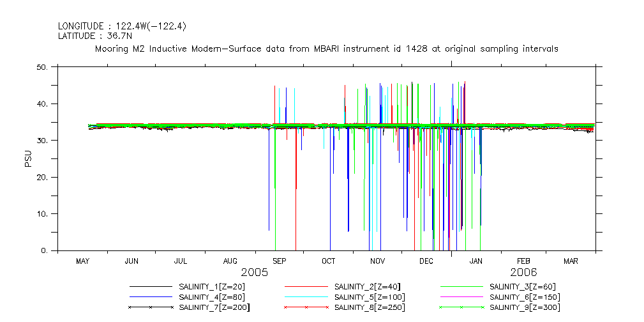Click the LATITUDE 36.7N header text
The height and width of the screenshot is (322, 644).
coord(99,35)
